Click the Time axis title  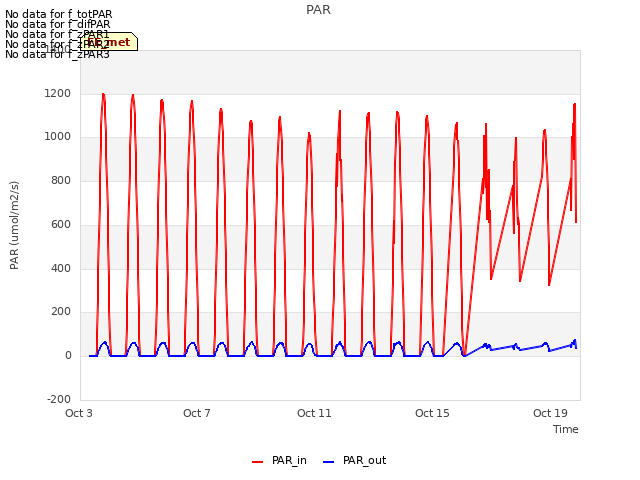pyautogui.click(x=566, y=429)
